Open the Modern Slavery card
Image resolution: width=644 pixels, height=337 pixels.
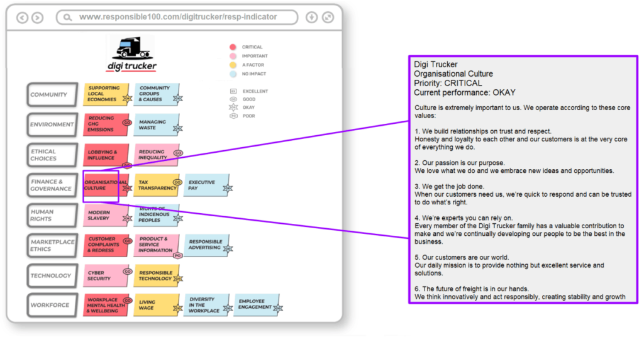106,216
